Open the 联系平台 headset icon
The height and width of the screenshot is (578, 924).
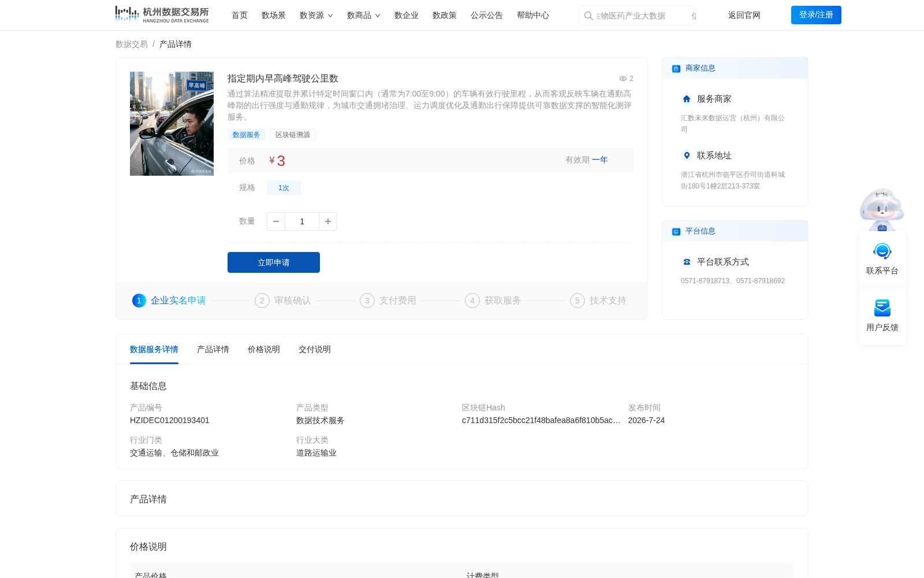coord(882,251)
